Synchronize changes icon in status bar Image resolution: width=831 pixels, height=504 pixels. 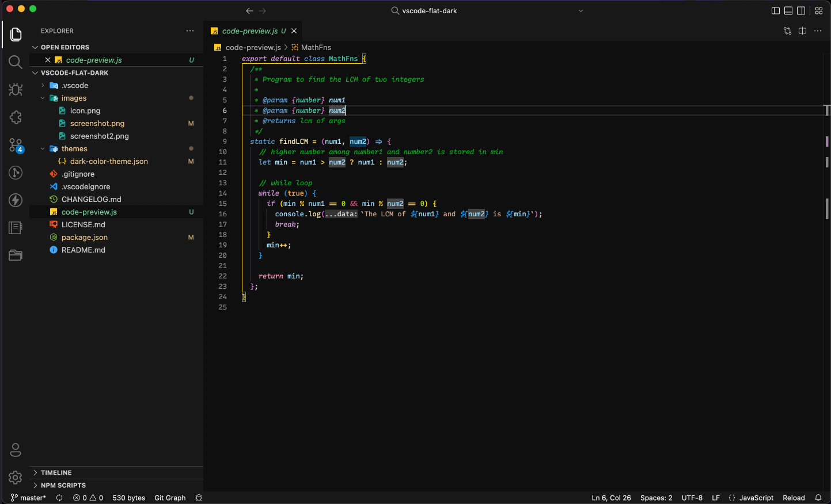tap(59, 498)
